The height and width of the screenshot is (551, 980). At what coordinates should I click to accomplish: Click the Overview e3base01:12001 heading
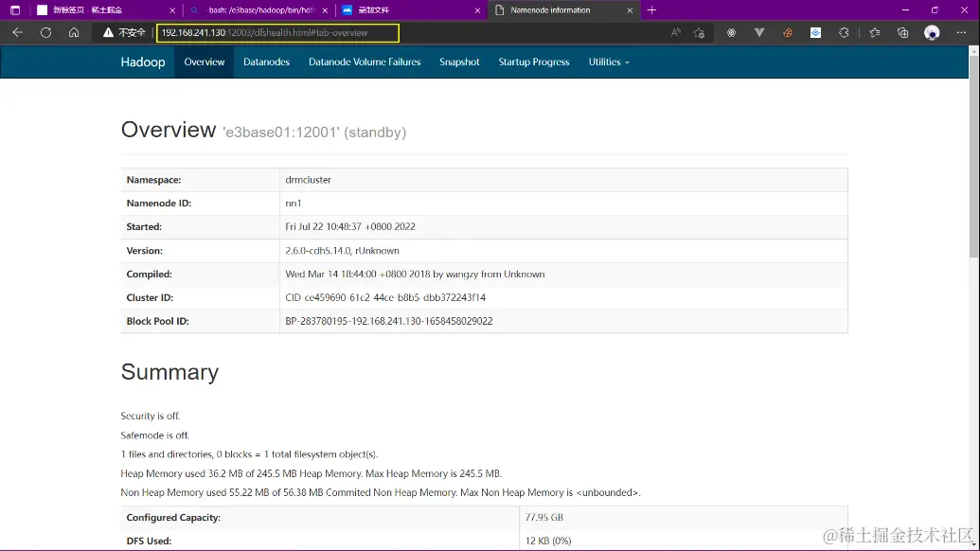click(x=263, y=130)
